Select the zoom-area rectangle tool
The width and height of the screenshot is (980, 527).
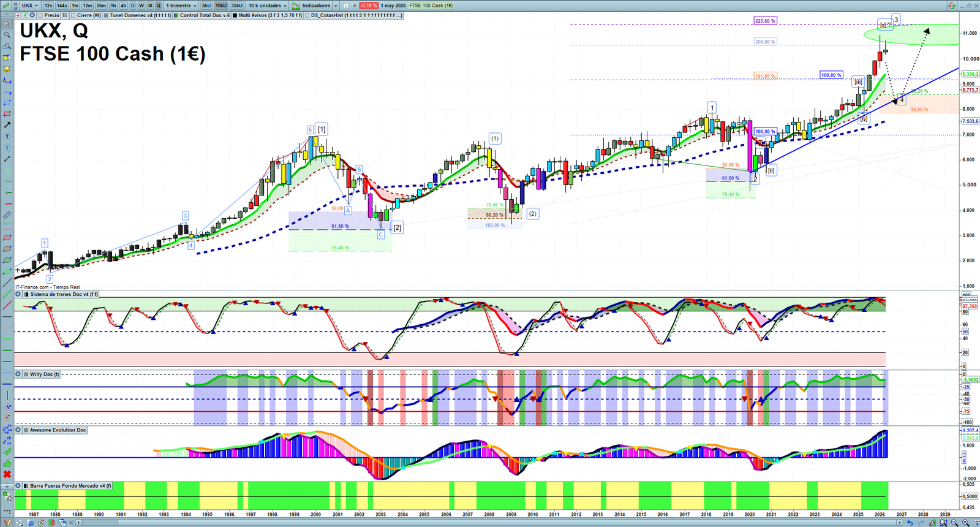coord(7,47)
